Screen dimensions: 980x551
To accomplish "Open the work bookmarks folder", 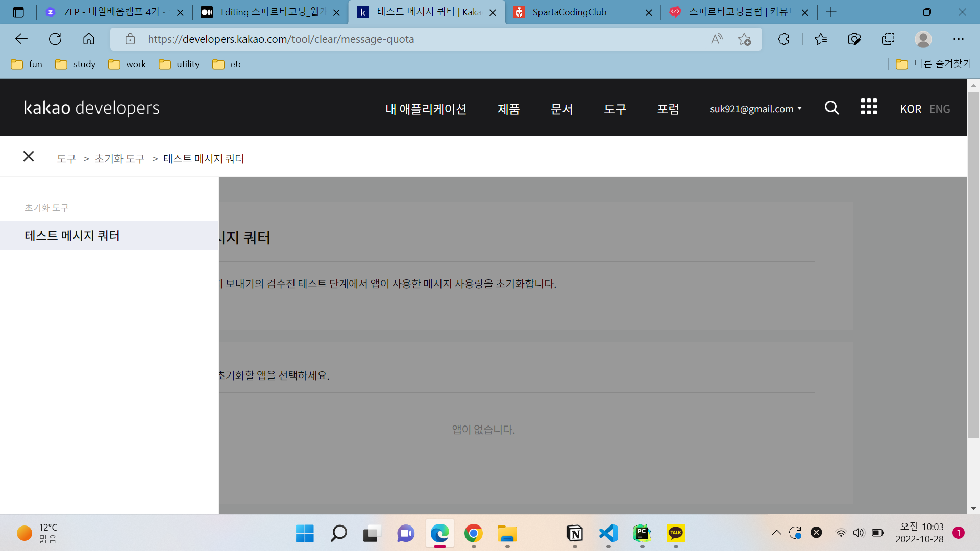I will pyautogui.click(x=127, y=64).
